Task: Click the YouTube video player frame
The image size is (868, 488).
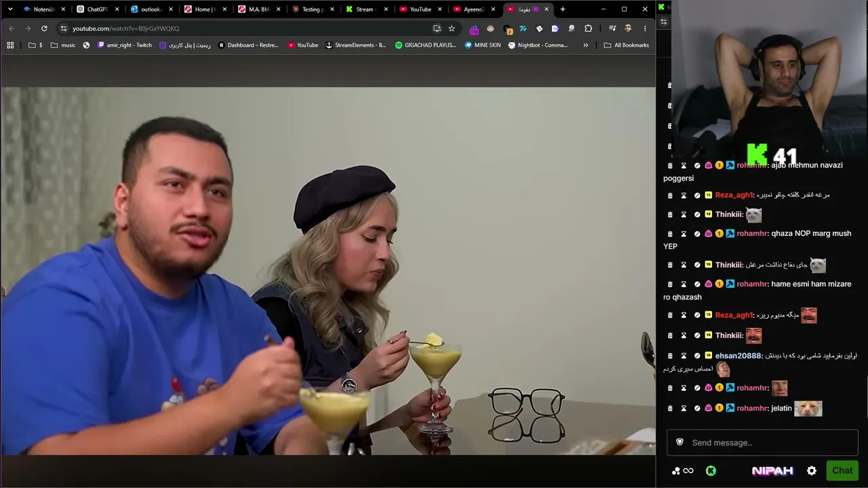Action: [x=328, y=271]
